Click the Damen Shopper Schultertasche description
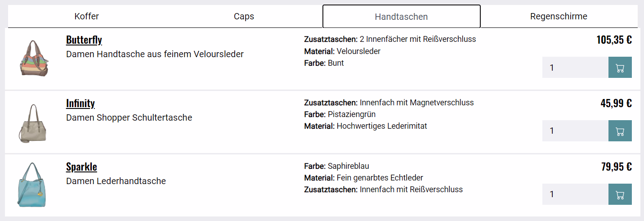This screenshot has width=644, height=221. (129, 118)
